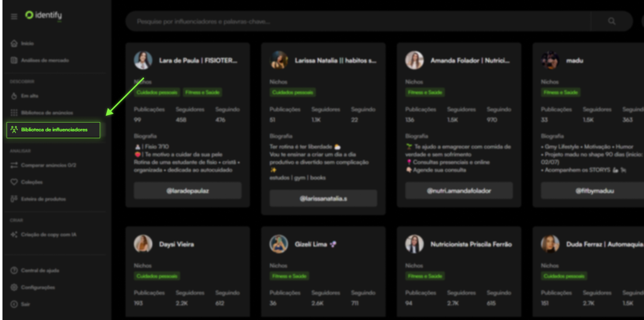
Task: Click the identify logo
Action: tap(44, 15)
